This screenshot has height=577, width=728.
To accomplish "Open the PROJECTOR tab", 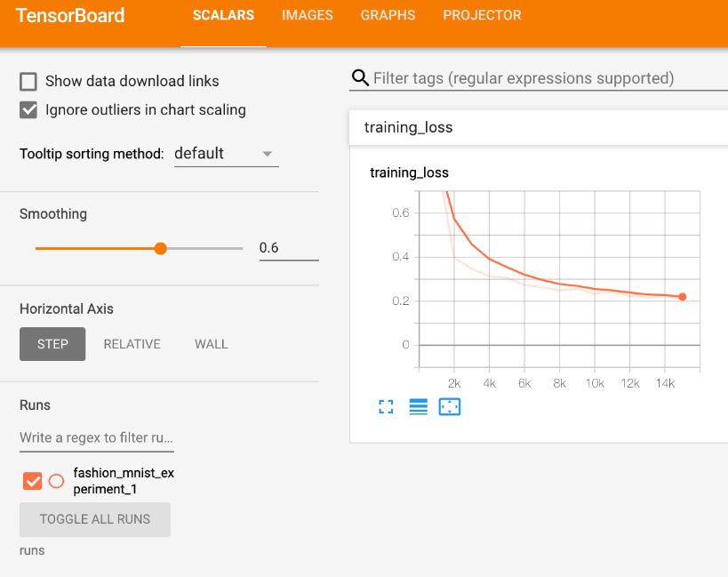I will 482,15.
